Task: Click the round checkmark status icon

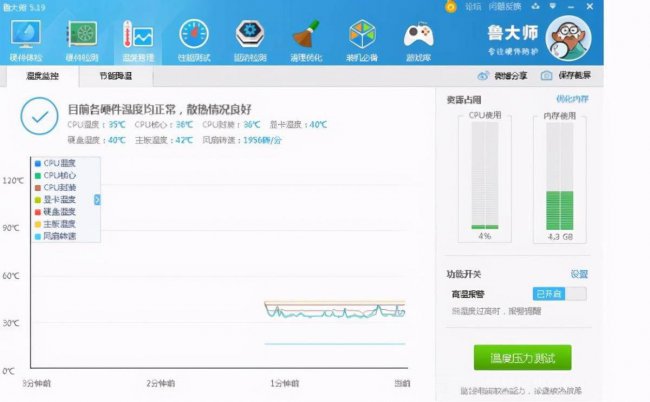Action: pyautogui.click(x=39, y=116)
